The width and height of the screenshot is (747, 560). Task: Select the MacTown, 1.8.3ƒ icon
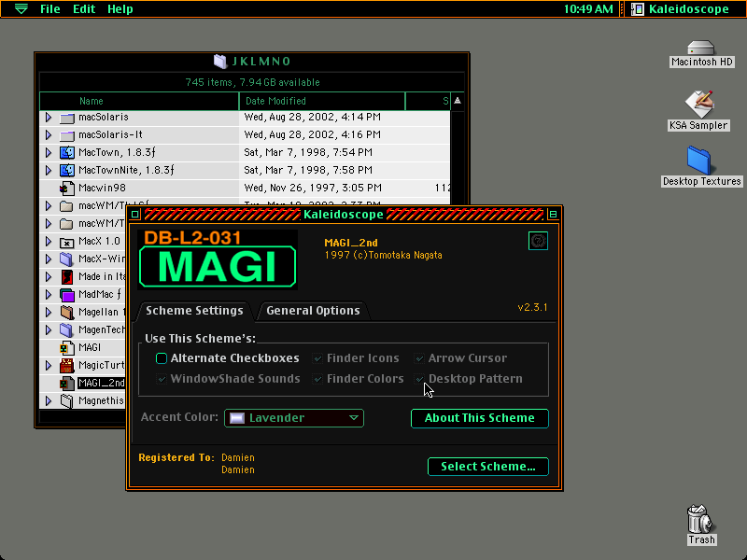[x=67, y=153]
